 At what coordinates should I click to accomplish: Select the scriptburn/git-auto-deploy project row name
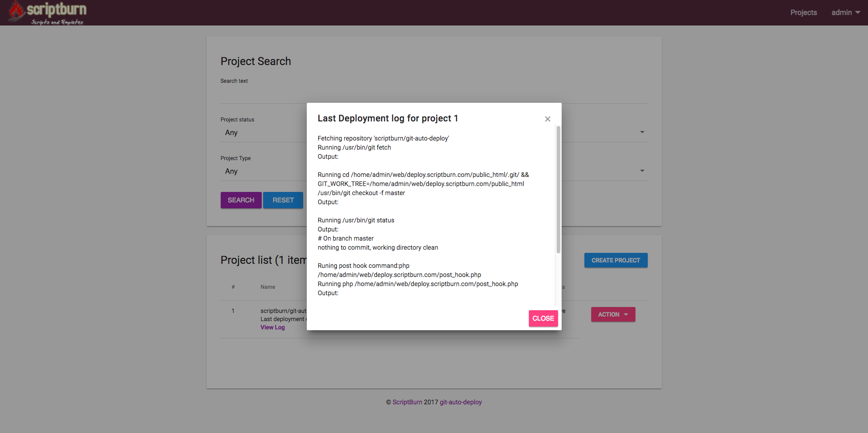(x=283, y=311)
